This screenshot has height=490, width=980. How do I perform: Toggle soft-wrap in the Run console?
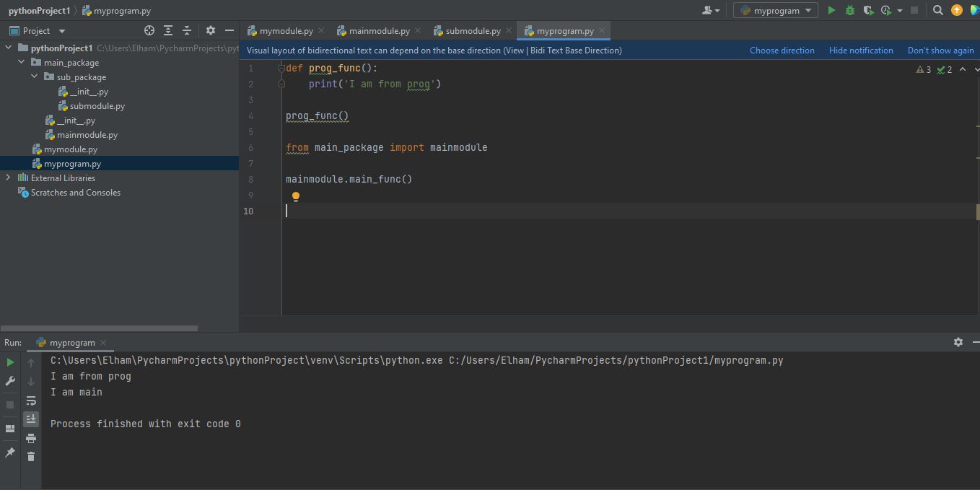[31, 401]
